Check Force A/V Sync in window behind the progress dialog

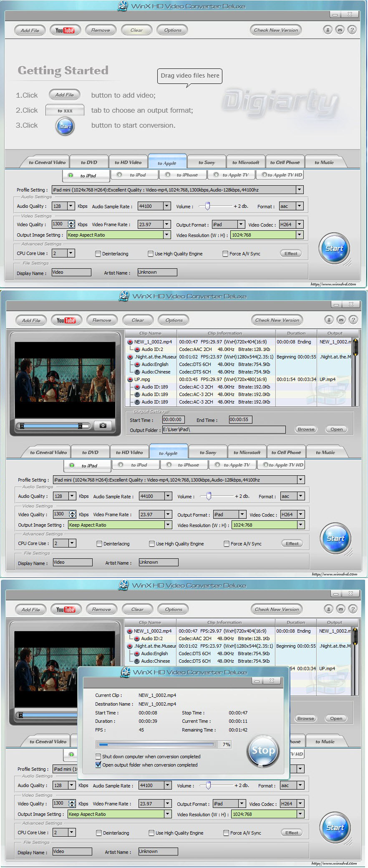(226, 833)
